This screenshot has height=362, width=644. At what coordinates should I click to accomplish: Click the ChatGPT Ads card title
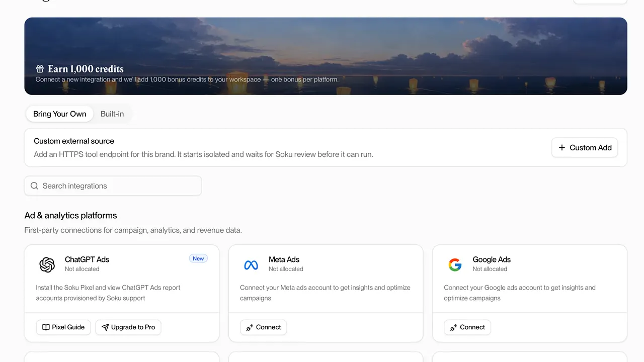(x=87, y=259)
